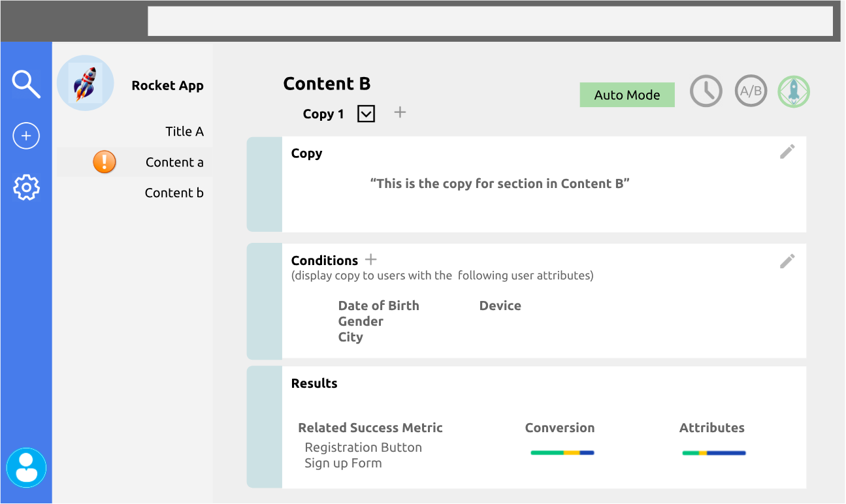This screenshot has width=846, height=504.
Task: Open the user profile avatar icon
Action: 27,467
